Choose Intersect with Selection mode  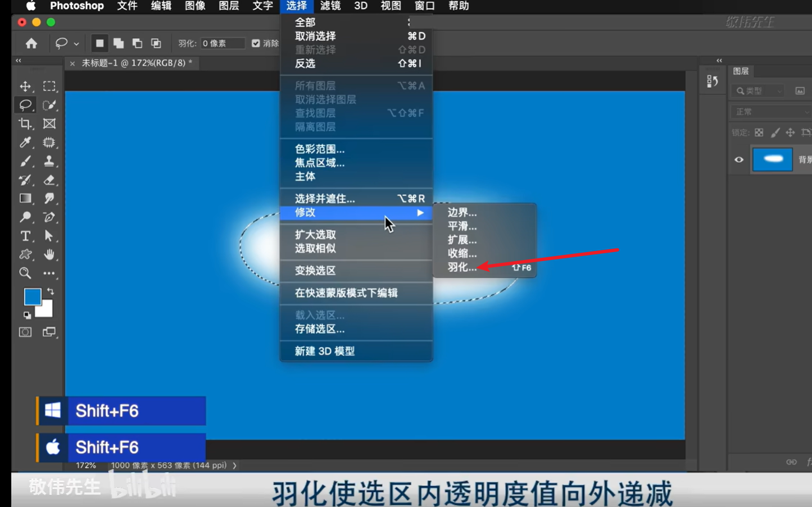(x=156, y=43)
